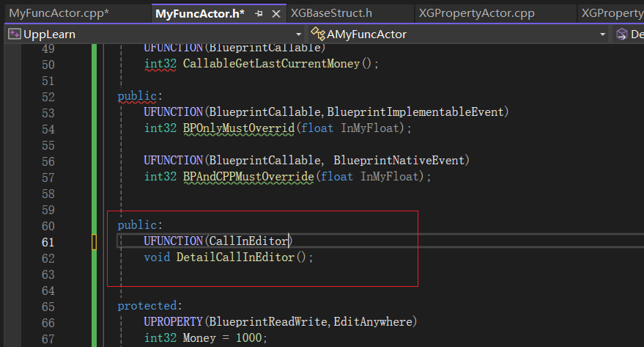The width and height of the screenshot is (644, 347).
Task: Switch to the MyFuncActor.cpp tab
Action: [x=59, y=13]
